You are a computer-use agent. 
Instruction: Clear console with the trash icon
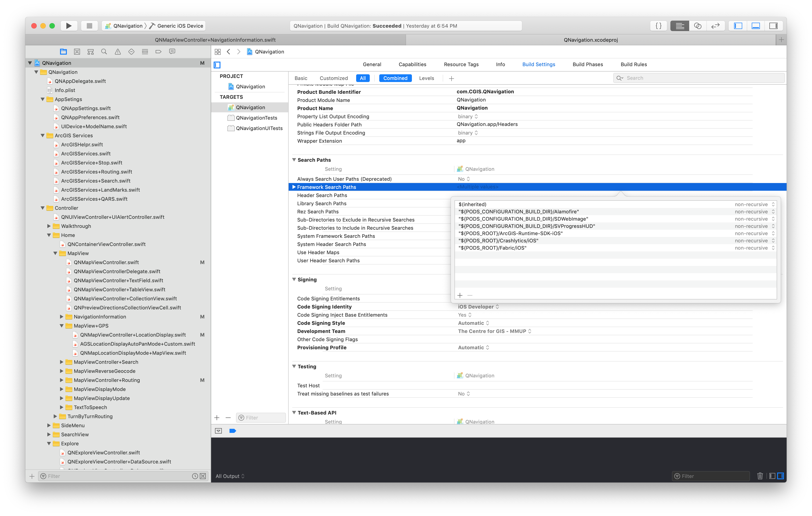pyautogui.click(x=760, y=476)
